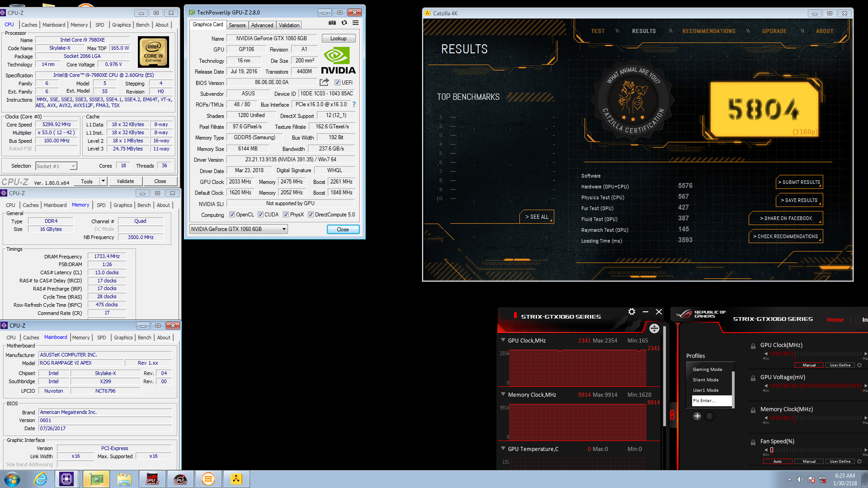The width and height of the screenshot is (868, 488).
Task: Show hidden system tray icons arrow
Action: 789,479
